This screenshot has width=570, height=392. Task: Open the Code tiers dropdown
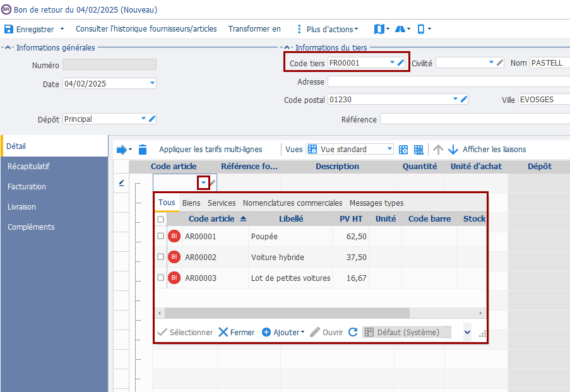coord(392,62)
